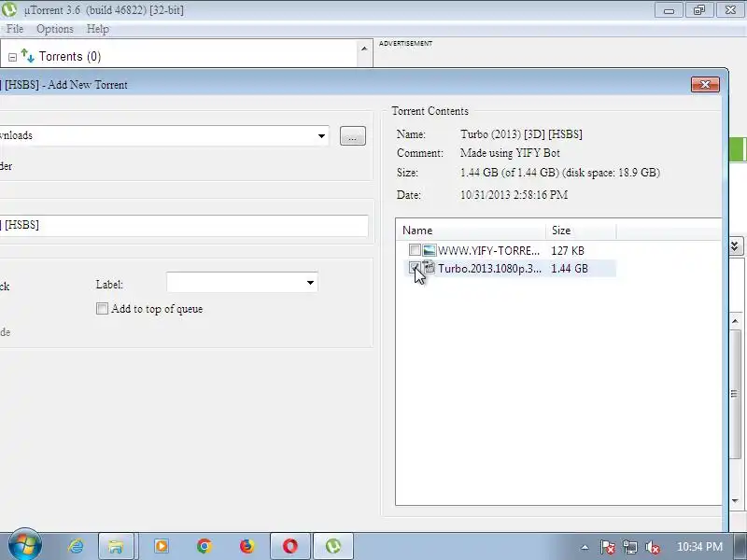Image resolution: width=747 pixels, height=560 pixels.
Task: Launch Internet Explorer from the taskbar
Action: [x=76, y=546]
